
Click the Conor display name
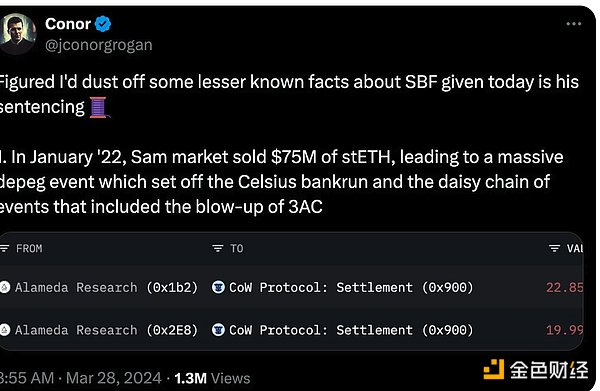point(68,24)
